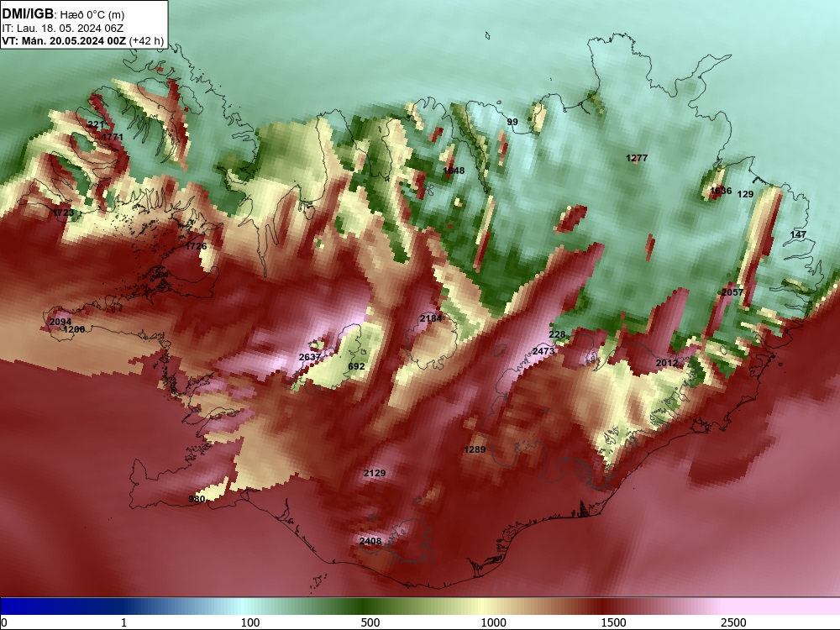Screen dimensions: 840x630
Task: Click the map value label 1636
Action: click(x=721, y=191)
